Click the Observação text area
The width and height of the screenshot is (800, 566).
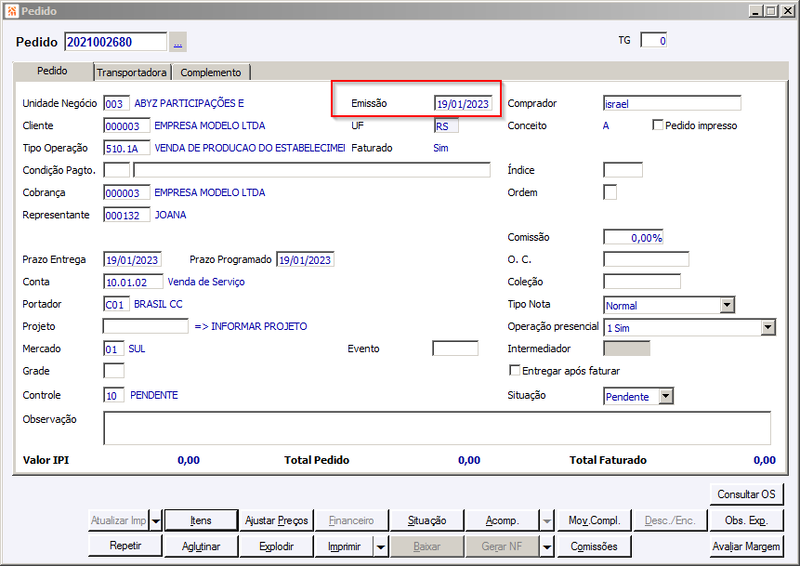pyautogui.click(x=437, y=428)
